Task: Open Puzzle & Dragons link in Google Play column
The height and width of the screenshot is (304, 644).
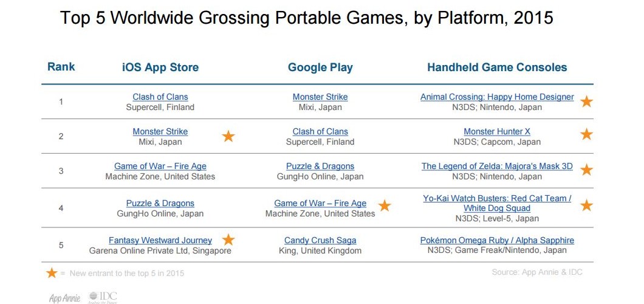Action: pos(320,167)
